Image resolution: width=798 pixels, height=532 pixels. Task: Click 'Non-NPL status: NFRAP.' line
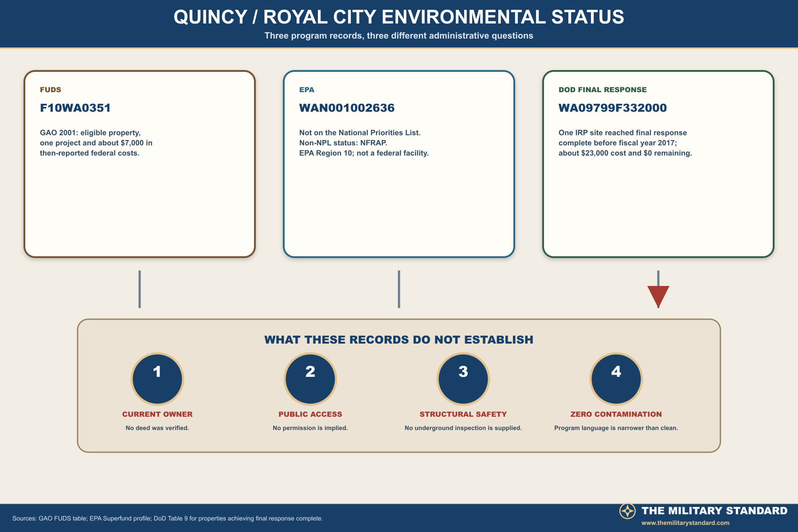point(343,143)
